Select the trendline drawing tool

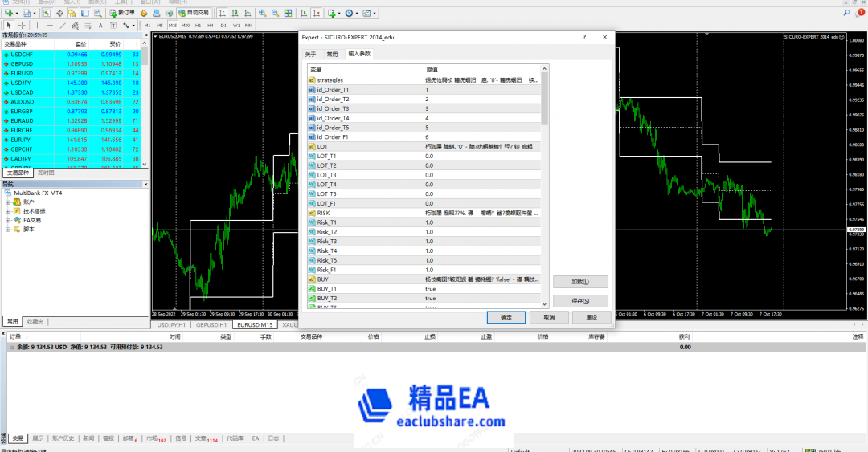click(63, 26)
